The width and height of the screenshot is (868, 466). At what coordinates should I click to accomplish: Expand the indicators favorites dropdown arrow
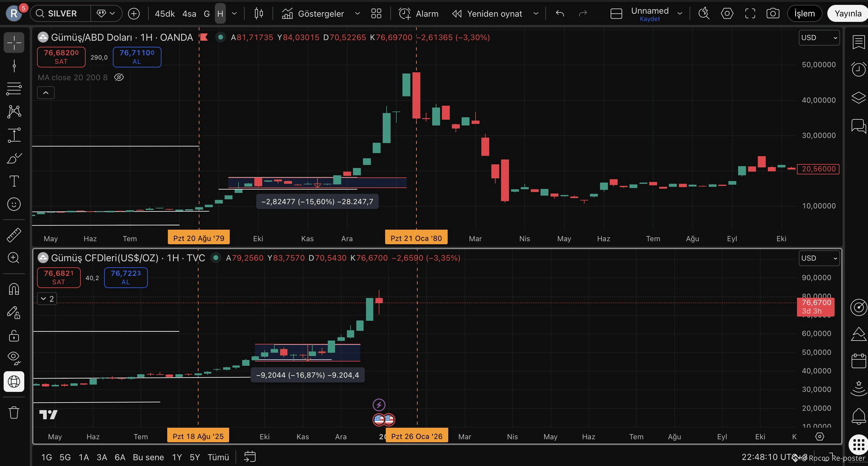pyautogui.click(x=358, y=13)
